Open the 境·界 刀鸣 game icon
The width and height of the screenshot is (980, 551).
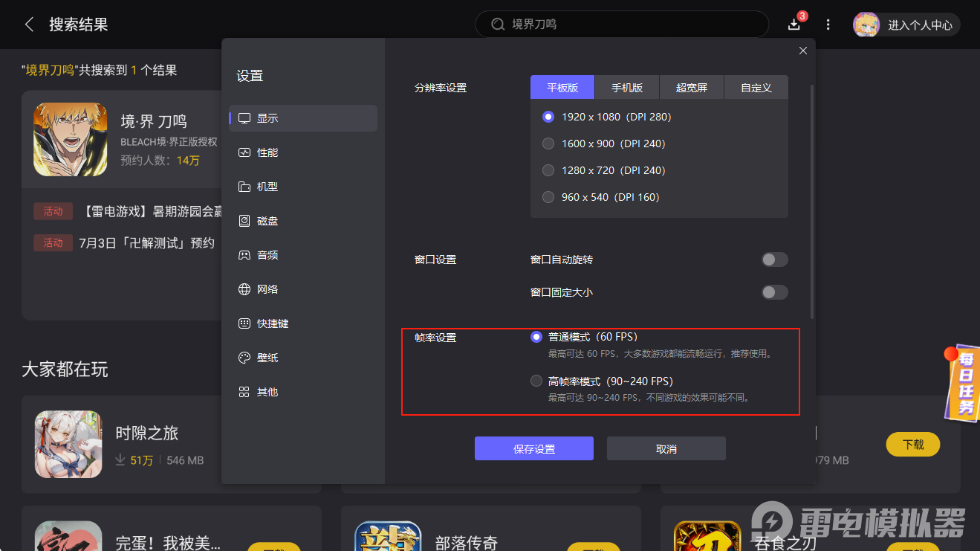(x=71, y=139)
